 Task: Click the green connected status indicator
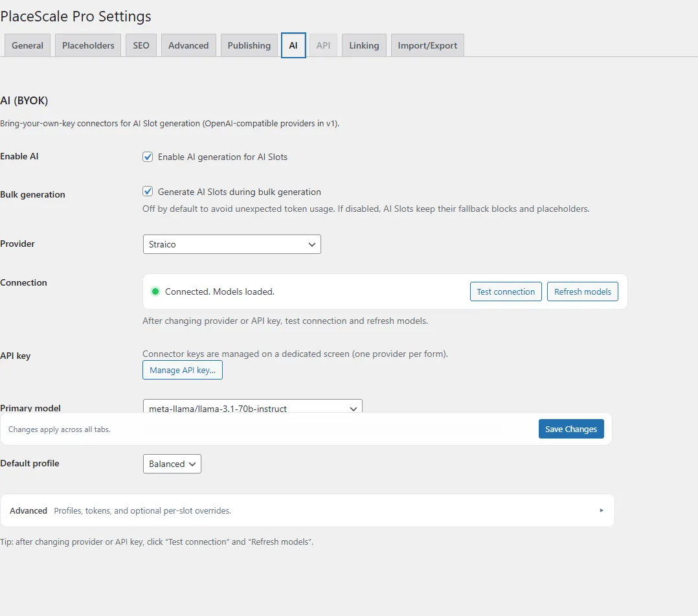pyautogui.click(x=155, y=291)
